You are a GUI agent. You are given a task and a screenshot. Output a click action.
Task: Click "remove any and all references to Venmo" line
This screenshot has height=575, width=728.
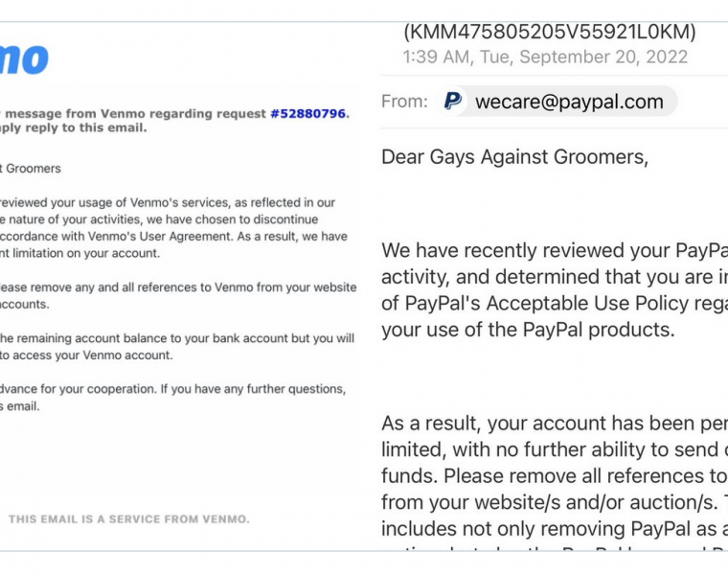177,287
